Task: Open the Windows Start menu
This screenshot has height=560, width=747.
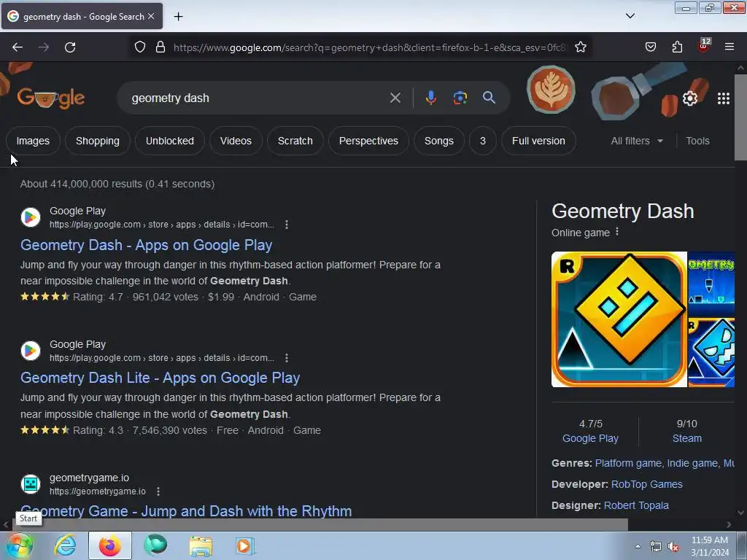Action: coord(20,545)
